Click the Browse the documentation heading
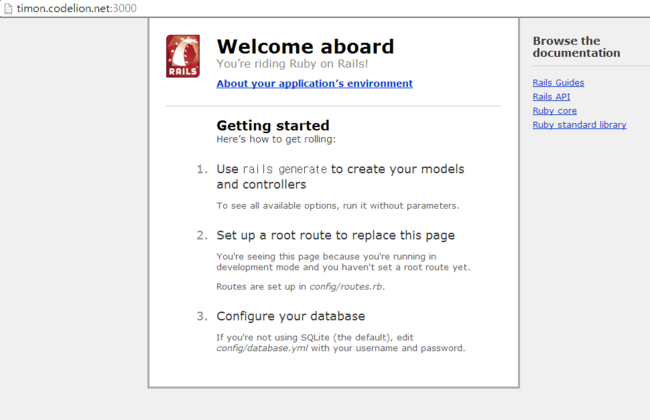Image resolution: width=650 pixels, height=420 pixels. pos(576,47)
